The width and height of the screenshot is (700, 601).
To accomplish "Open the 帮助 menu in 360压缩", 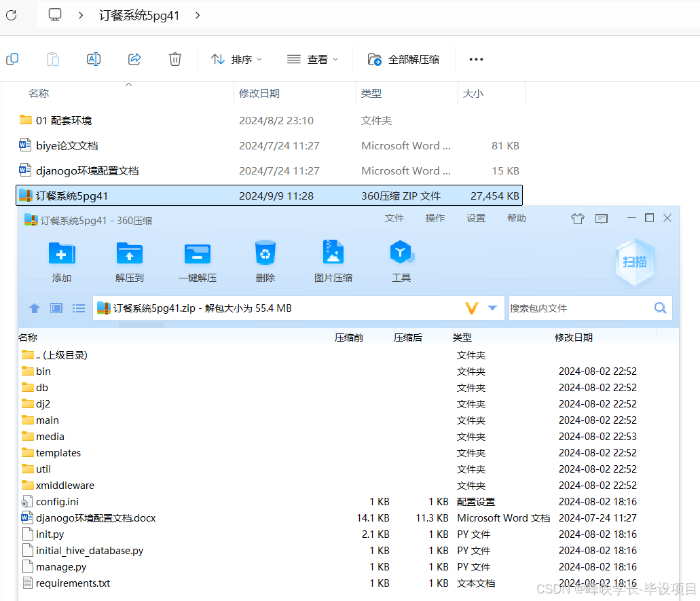I will tap(516, 218).
